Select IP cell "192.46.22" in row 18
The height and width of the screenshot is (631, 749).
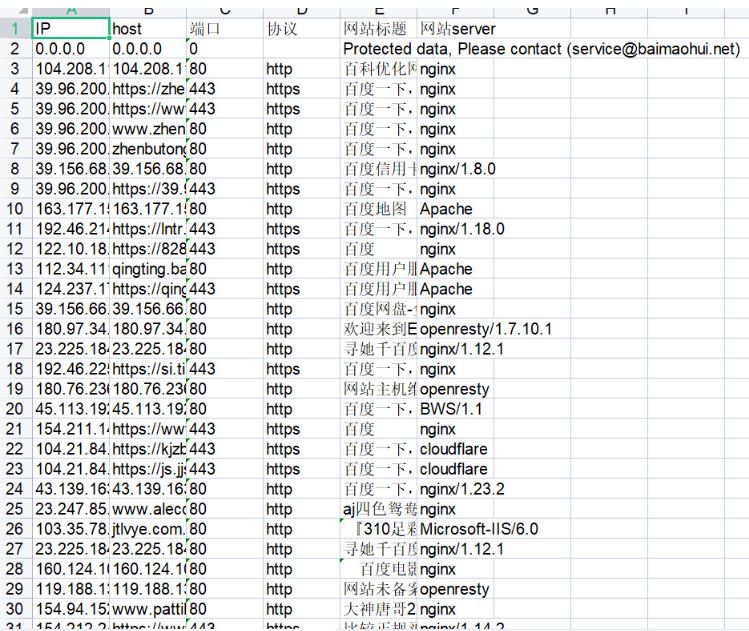point(71,369)
